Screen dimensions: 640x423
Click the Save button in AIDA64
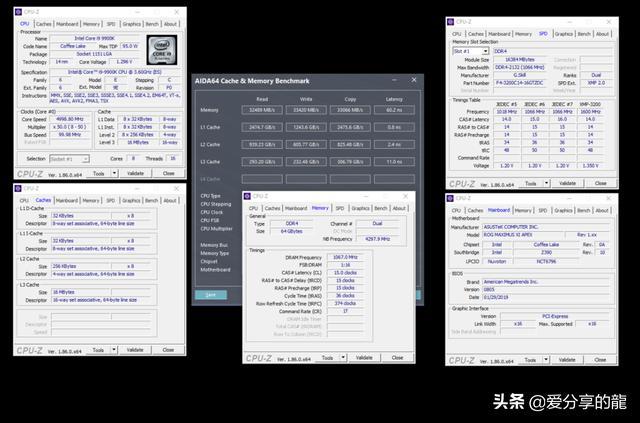(211, 295)
